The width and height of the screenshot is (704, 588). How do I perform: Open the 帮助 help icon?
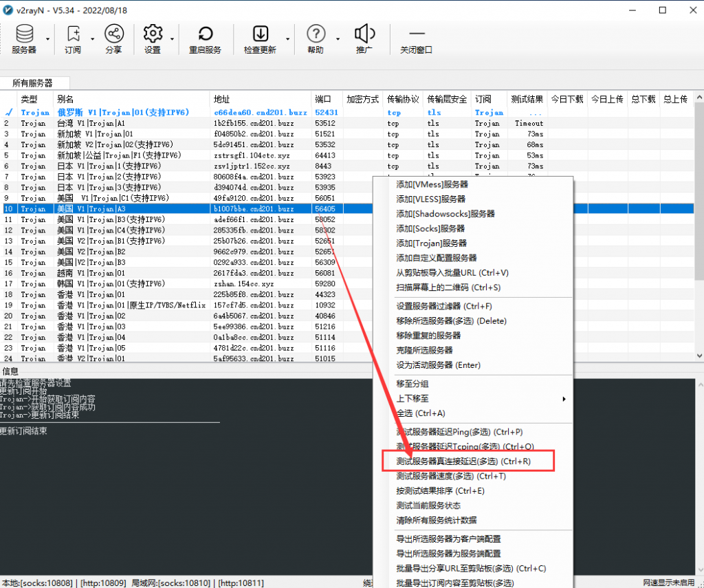(x=316, y=39)
